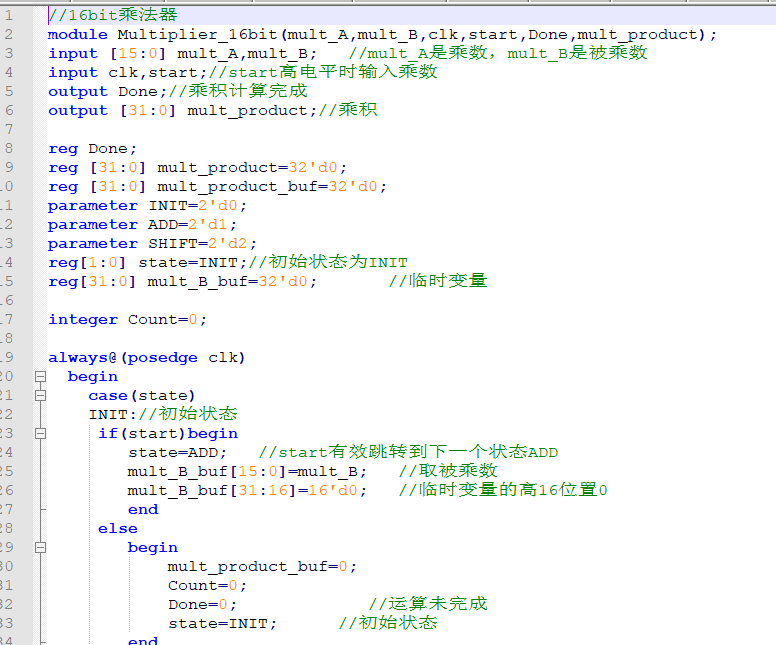
Task: Click line number 1 in the margin
Action: [x=9, y=15]
